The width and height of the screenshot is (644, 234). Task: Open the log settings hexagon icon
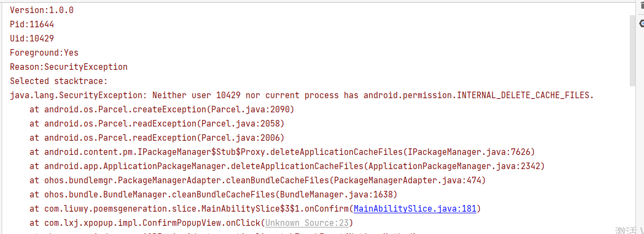[642, 24]
